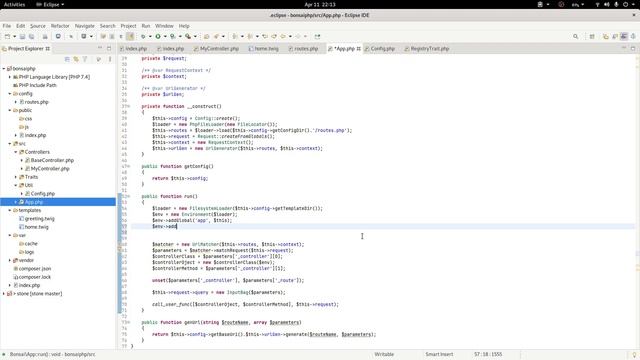Click the Save All toolbar icon
The height and width of the screenshot is (360, 640).
[31, 36]
